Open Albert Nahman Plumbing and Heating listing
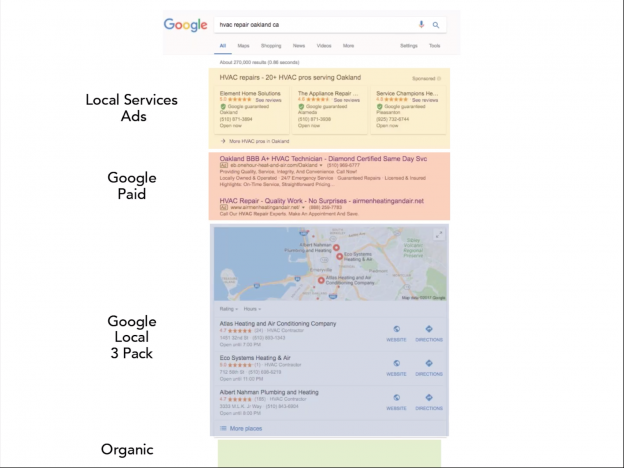The height and width of the screenshot is (468, 624). pos(269,392)
